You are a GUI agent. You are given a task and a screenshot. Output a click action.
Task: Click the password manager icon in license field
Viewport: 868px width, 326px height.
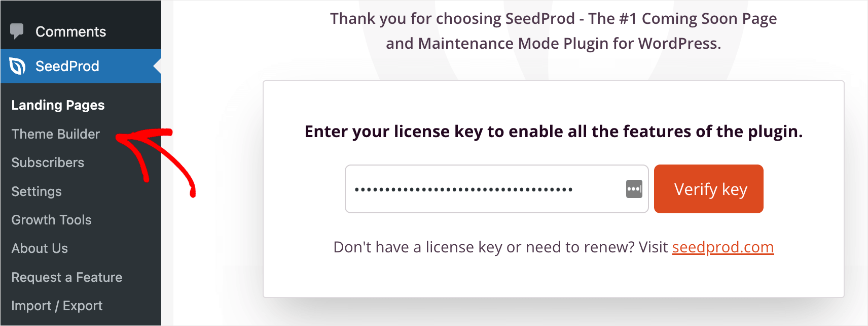(634, 189)
